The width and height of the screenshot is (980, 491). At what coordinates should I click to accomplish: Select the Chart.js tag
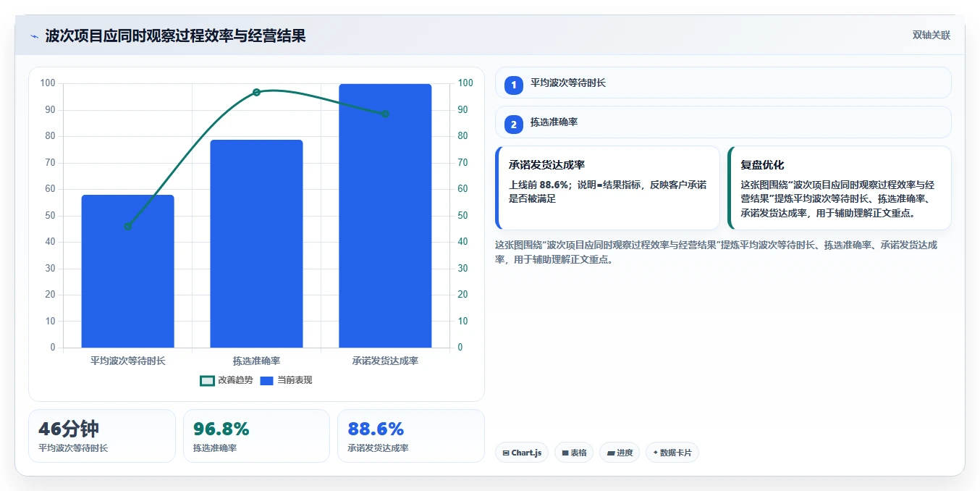(523, 453)
